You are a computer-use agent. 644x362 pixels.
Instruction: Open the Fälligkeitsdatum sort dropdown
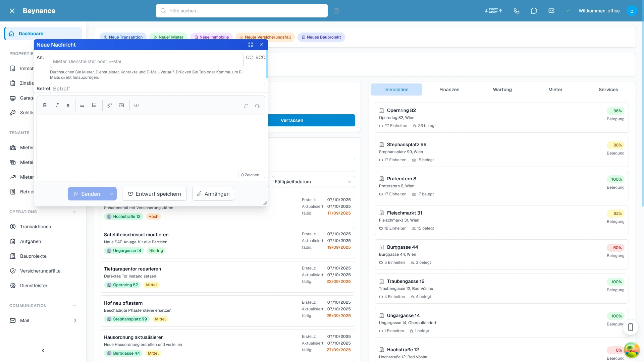(x=313, y=182)
